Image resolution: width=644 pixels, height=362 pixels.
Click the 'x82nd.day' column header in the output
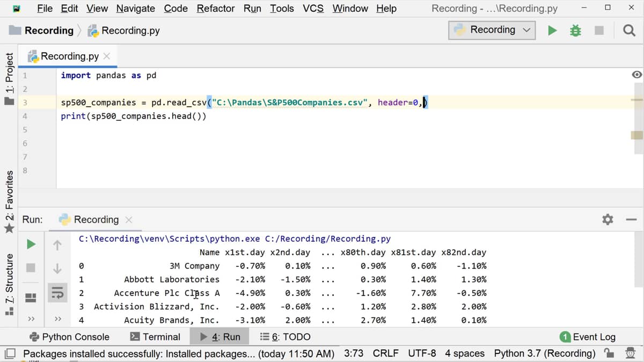464,252
